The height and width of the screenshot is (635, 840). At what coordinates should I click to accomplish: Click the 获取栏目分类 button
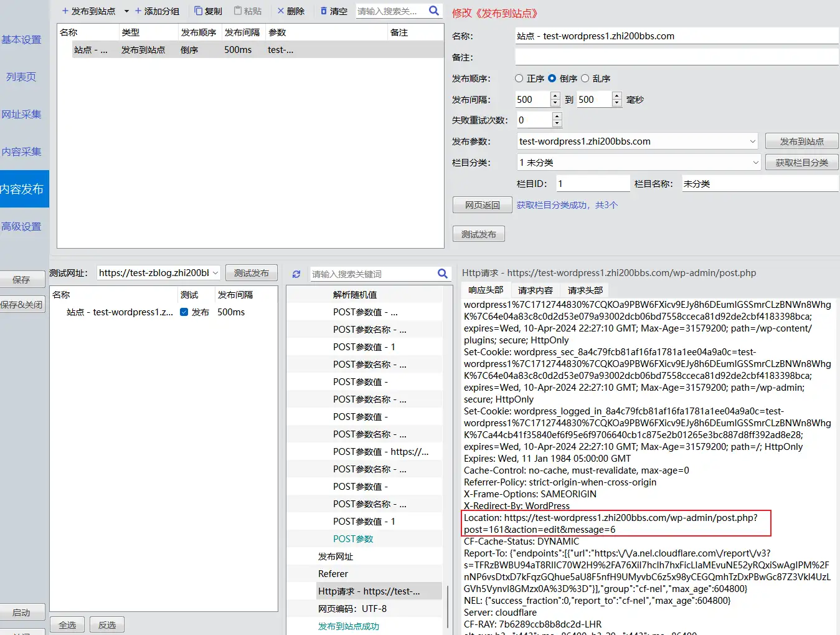point(801,163)
